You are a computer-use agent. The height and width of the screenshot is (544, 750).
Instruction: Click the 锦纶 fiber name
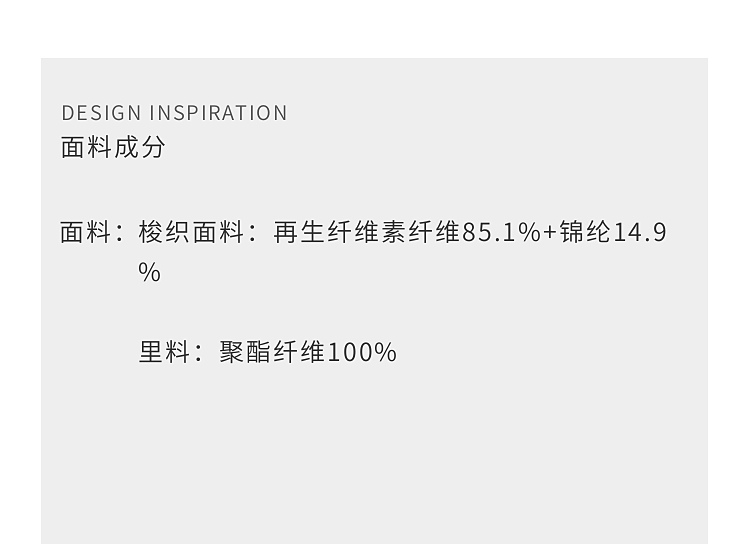pos(585,233)
